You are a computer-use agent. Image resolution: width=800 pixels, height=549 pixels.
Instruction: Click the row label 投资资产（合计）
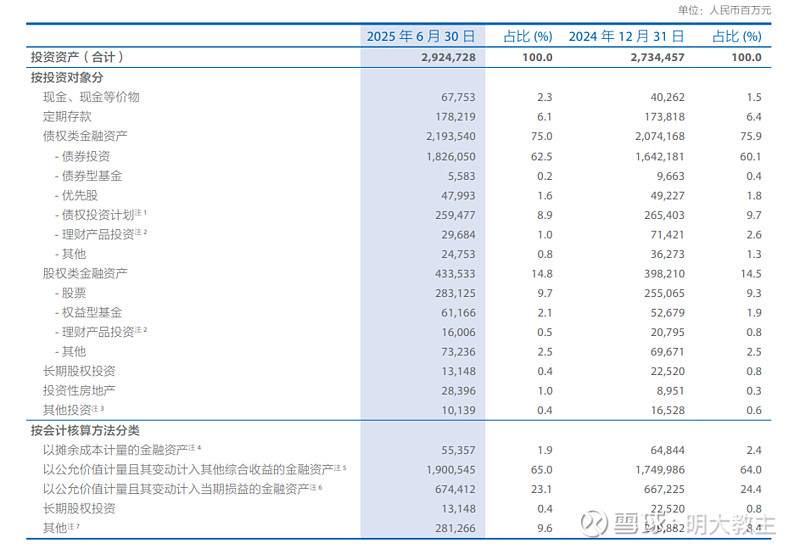pos(77,57)
